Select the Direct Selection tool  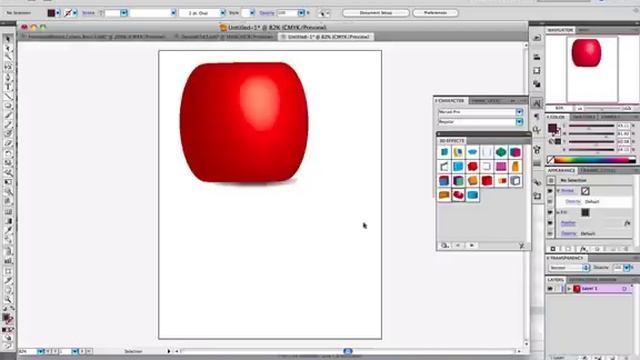click(x=8, y=49)
